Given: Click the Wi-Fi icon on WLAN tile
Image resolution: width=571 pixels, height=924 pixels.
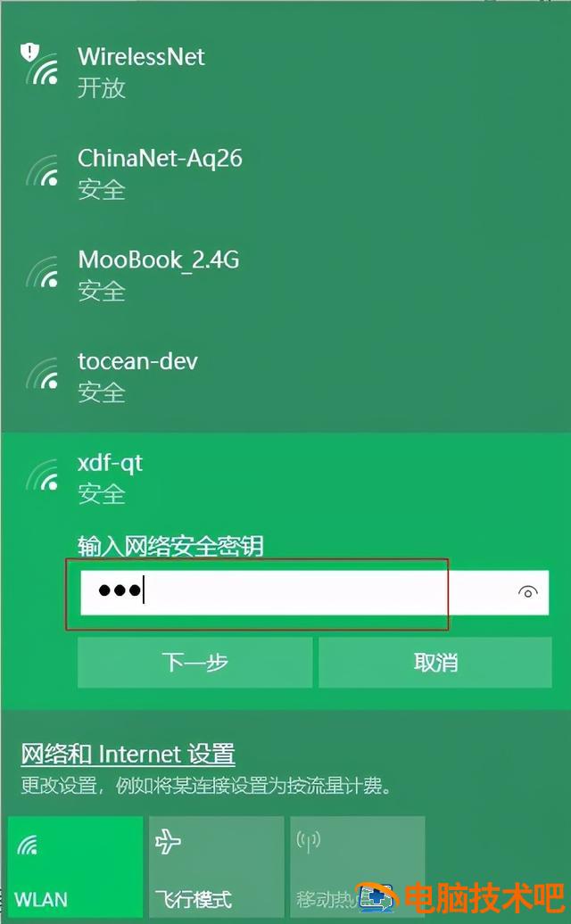Looking at the screenshot, I should [x=28, y=845].
